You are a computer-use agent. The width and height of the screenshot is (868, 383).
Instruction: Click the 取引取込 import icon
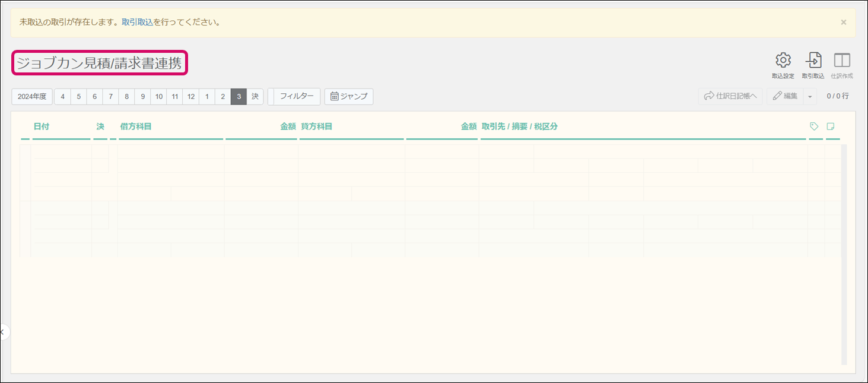(x=813, y=61)
